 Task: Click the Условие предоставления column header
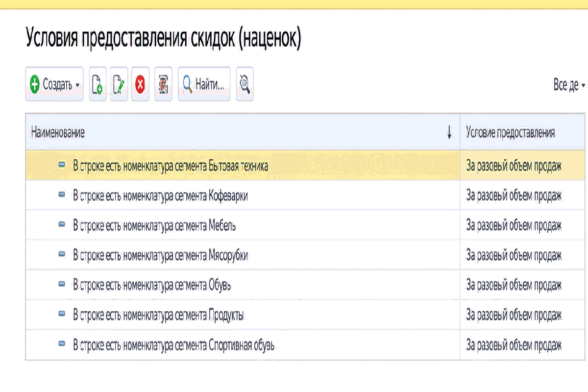click(x=523, y=132)
